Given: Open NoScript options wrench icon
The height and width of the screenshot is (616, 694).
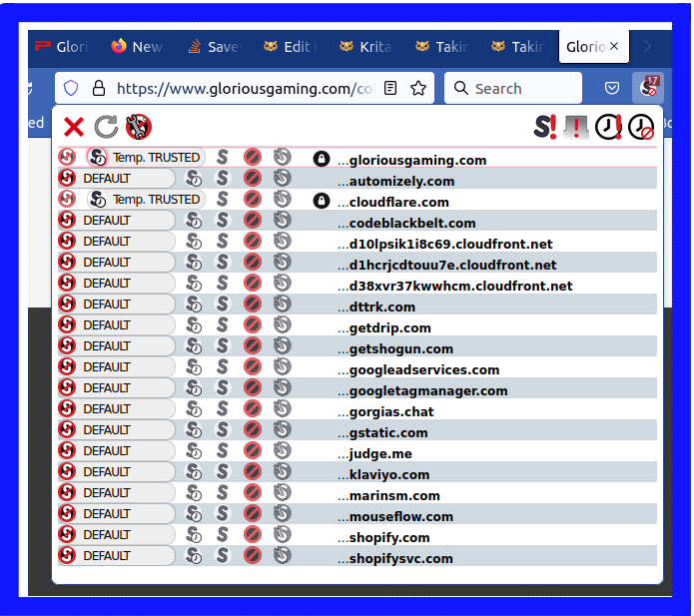Looking at the screenshot, I should point(139,127).
